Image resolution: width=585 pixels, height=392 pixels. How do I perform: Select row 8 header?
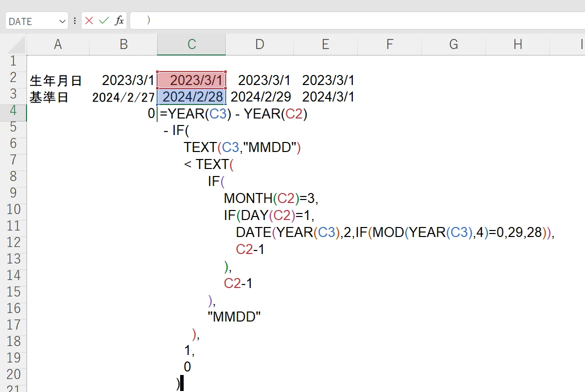tap(13, 176)
